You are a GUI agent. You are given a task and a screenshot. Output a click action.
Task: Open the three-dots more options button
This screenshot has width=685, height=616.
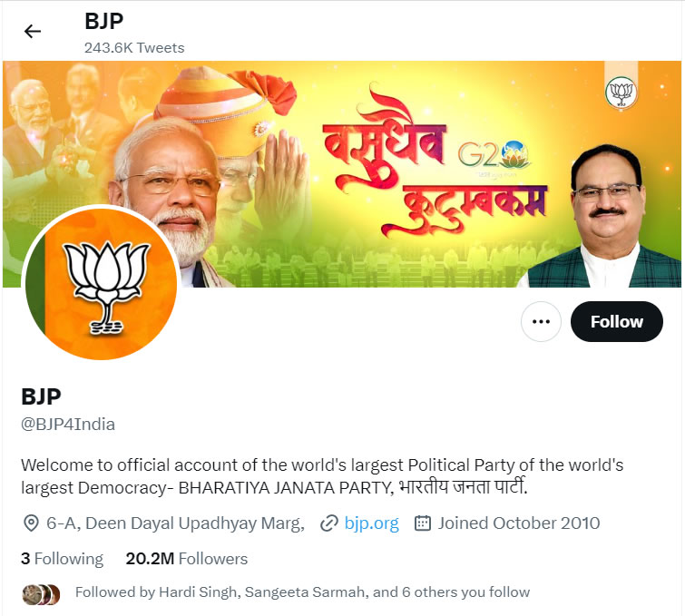(541, 321)
